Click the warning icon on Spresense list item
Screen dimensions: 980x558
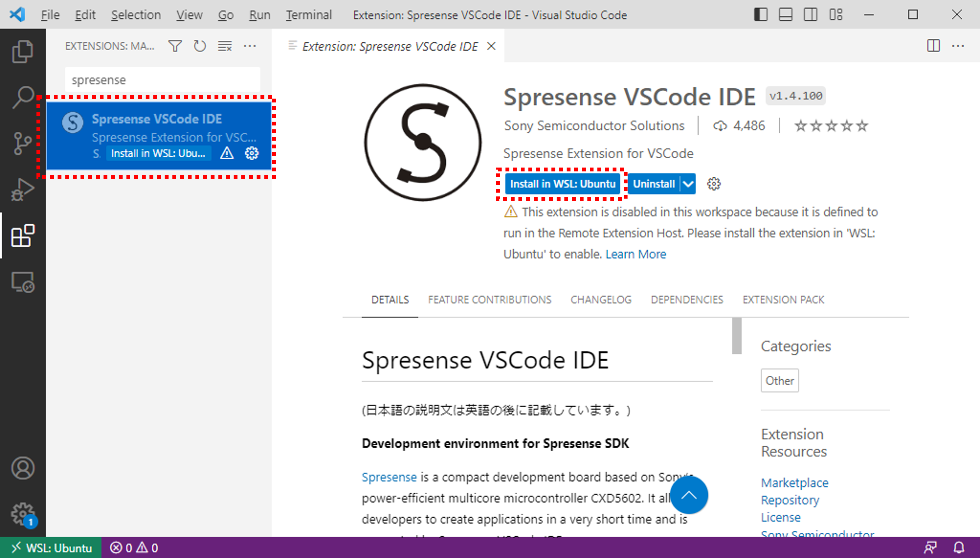[227, 153]
